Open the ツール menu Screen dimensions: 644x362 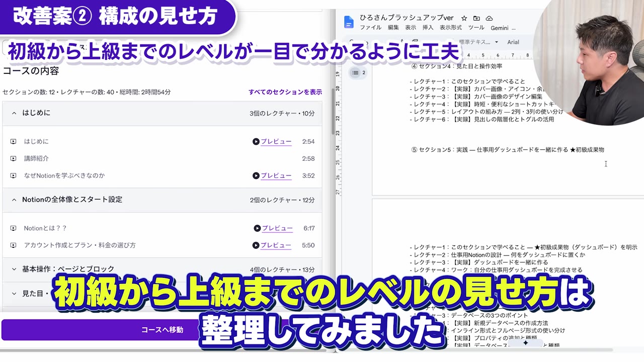point(476,28)
